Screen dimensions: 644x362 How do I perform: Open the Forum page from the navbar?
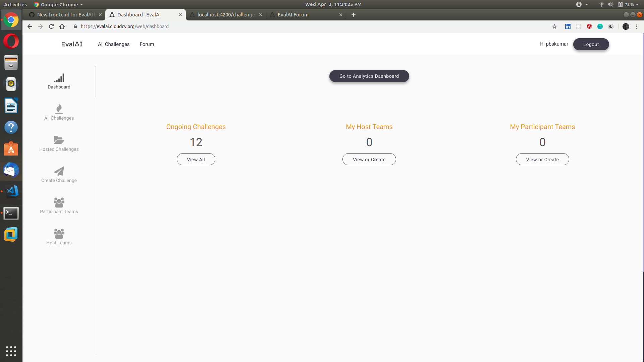(x=147, y=44)
